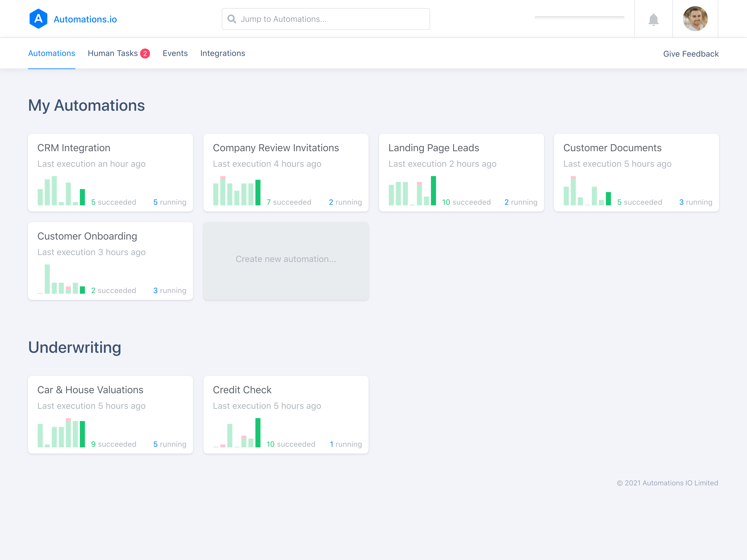Click the Human Tasks red badge
Screen dimensions: 747x560
pyautogui.click(x=145, y=54)
